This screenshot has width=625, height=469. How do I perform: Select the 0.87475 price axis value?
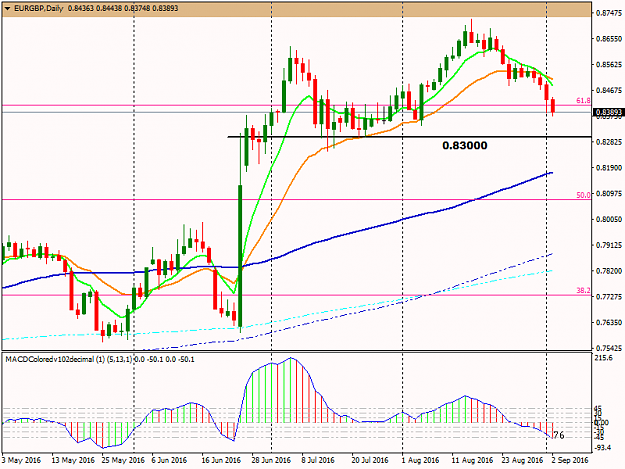click(x=609, y=13)
